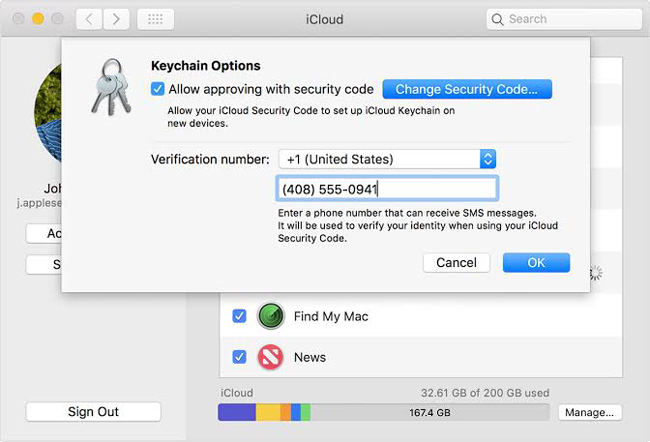The height and width of the screenshot is (442, 650).
Task: Click the phone number input field
Action: click(386, 189)
